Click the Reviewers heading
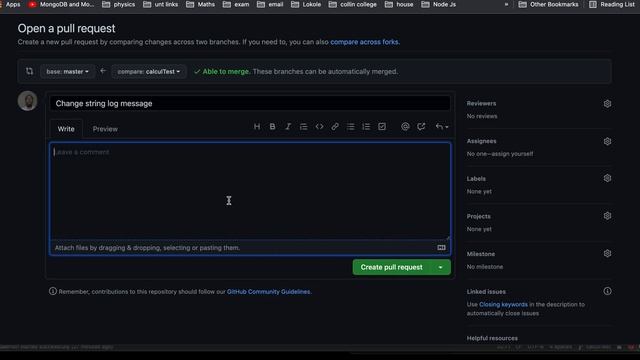Viewport: 640px width, 360px height. click(481, 104)
